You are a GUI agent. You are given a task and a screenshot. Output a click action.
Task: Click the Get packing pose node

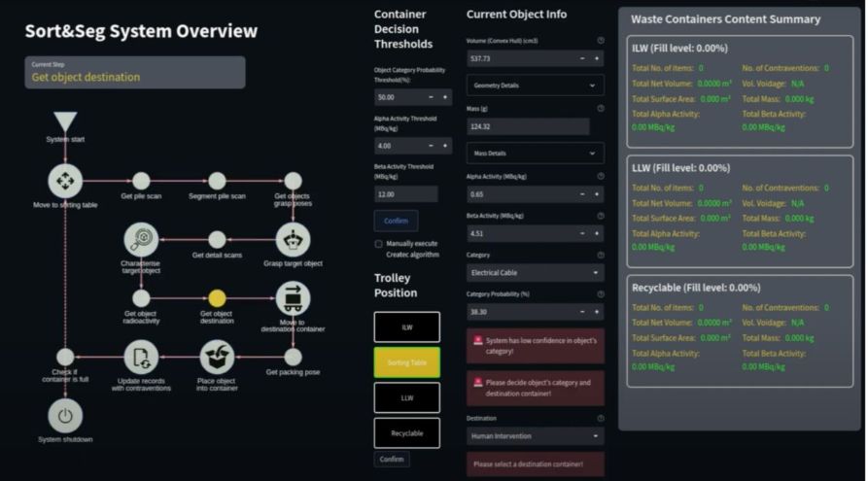tap(293, 357)
